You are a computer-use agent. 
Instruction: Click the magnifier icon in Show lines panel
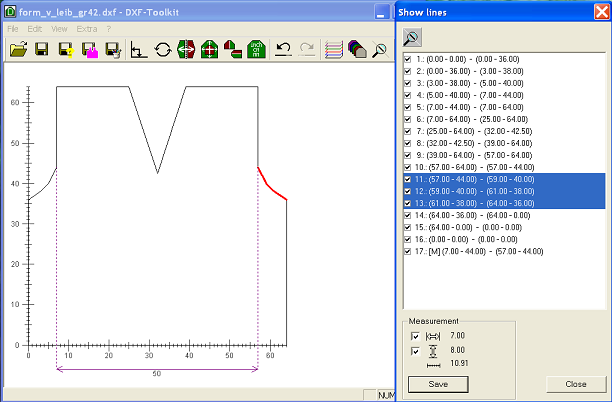pos(411,36)
